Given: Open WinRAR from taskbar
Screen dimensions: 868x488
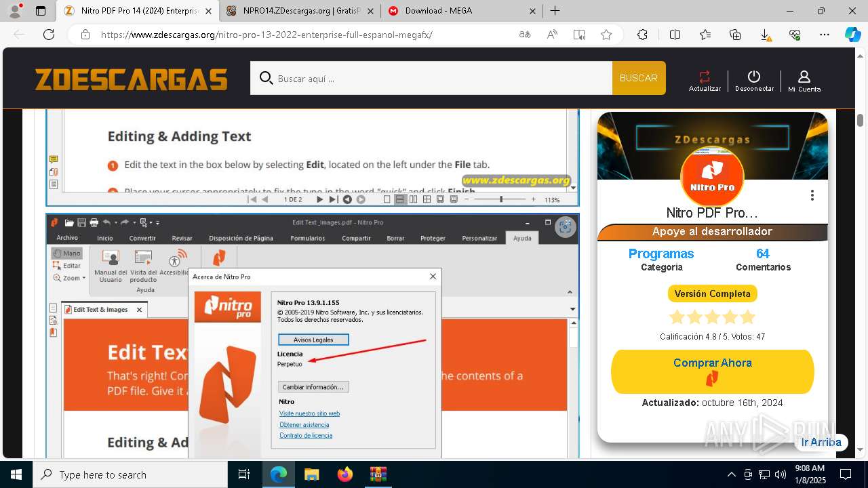Looking at the screenshot, I should tap(378, 474).
